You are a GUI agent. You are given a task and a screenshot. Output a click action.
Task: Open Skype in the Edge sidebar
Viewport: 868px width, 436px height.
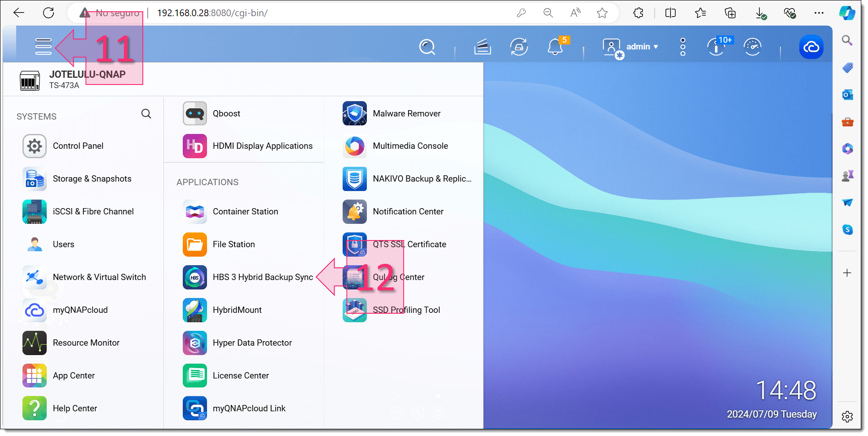[x=847, y=230]
